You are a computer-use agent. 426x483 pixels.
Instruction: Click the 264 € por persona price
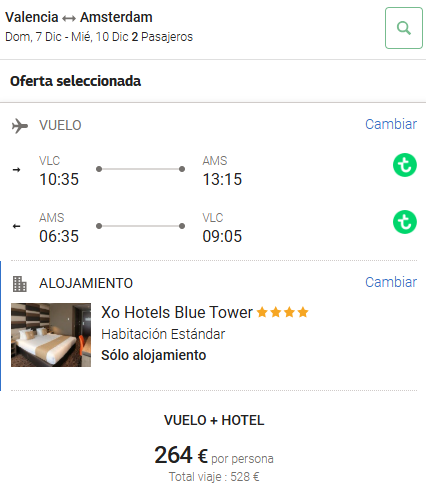coord(214,456)
